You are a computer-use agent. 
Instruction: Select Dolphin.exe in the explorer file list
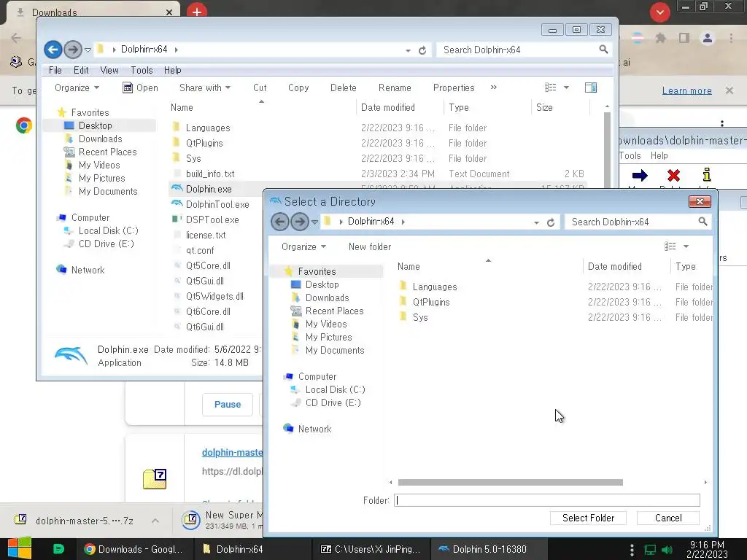click(x=209, y=189)
